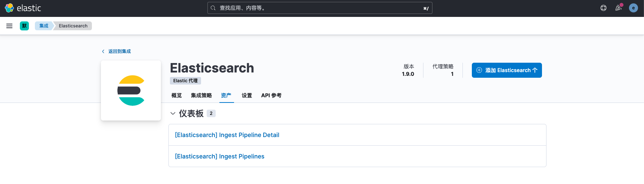Open the hamburger navigation menu
644x184 pixels.
pos(9,26)
